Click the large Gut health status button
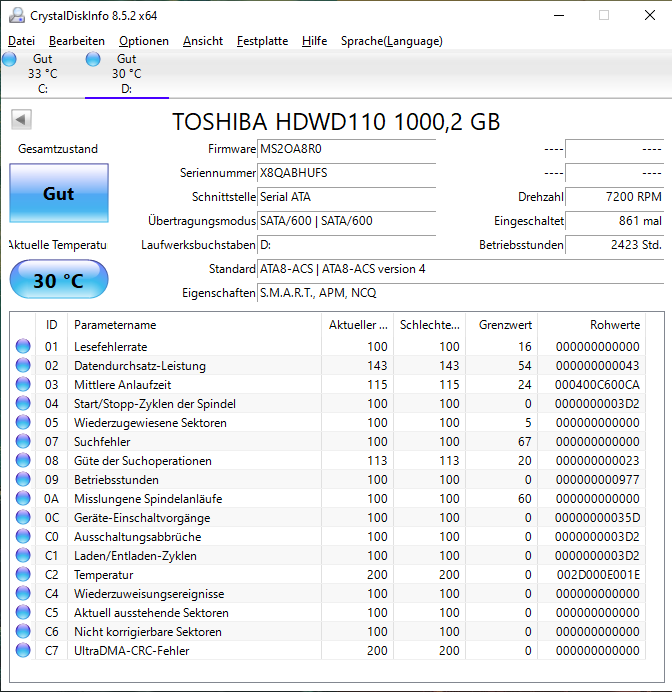Image resolution: width=672 pixels, height=692 pixels. click(x=59, y=193)
